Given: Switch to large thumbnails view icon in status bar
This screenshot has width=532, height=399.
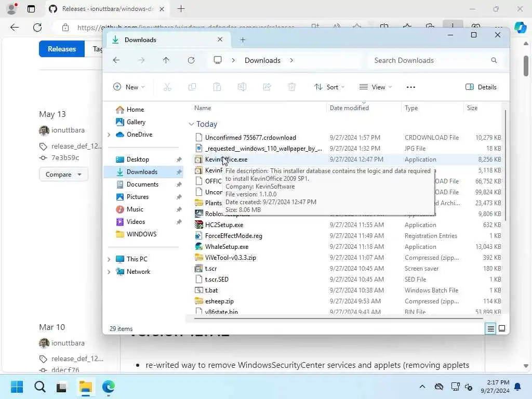Looking at the screenshot, I should (502, 328).
